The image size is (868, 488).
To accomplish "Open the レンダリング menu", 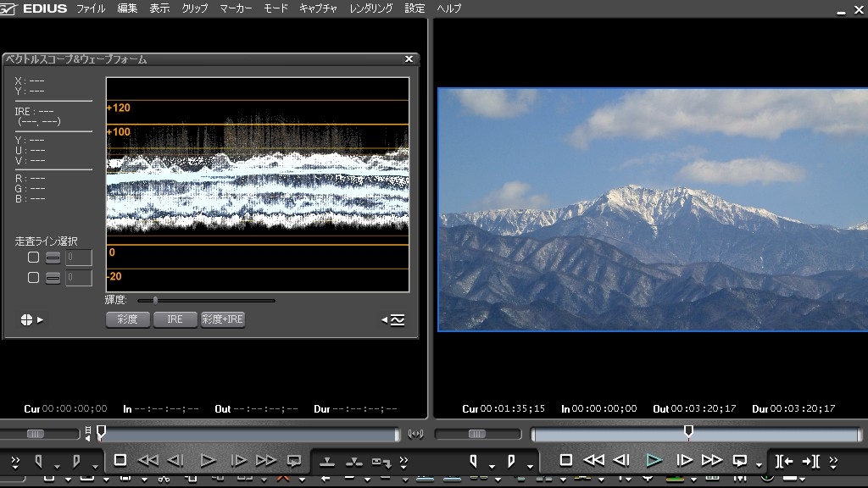I will tap(370, 8).
